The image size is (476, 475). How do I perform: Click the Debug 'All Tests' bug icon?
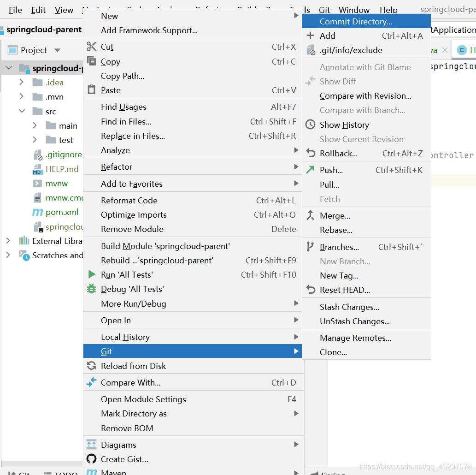[92, 289]
